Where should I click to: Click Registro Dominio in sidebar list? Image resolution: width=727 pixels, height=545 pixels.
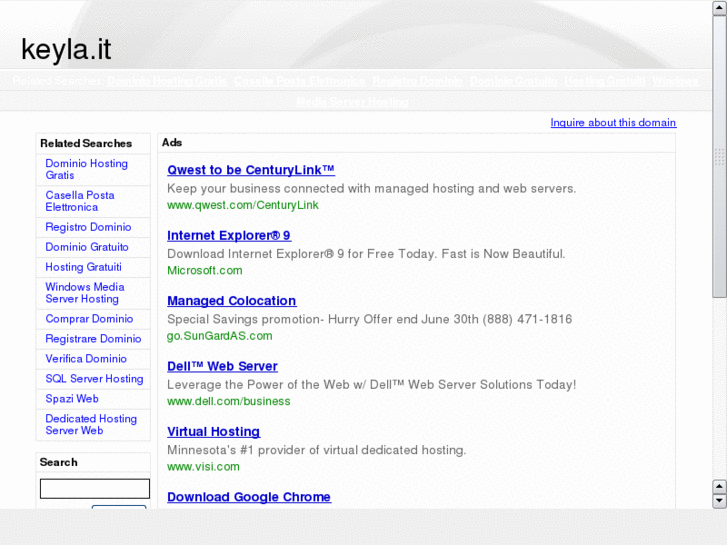(x=88, y=227)
